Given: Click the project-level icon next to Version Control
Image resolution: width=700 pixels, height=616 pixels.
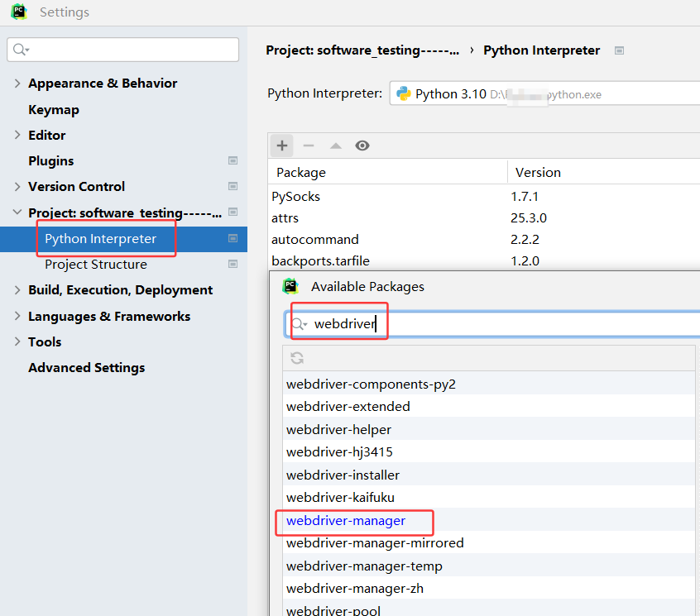Looking at the screenshot, I should (233, 186).
